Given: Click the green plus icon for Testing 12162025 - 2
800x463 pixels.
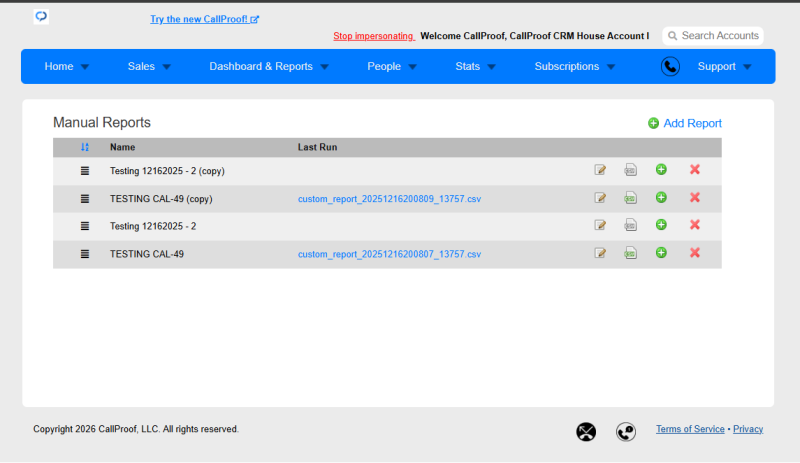Looking at the screenshot, I should coord(661,225).
